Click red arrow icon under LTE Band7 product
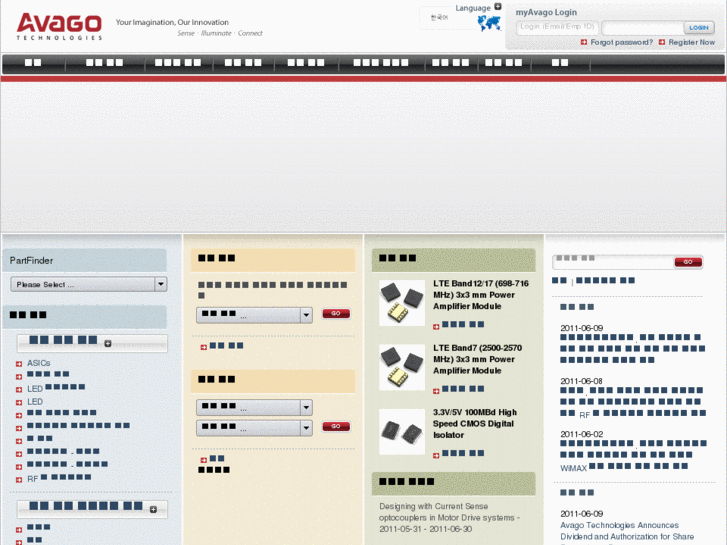Image resolution: width=727 pixels, height=545 pixels. click(x=436, y=391)
